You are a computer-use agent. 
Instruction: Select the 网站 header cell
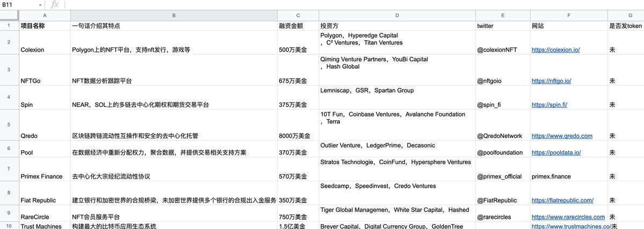[x=568, y=25]
